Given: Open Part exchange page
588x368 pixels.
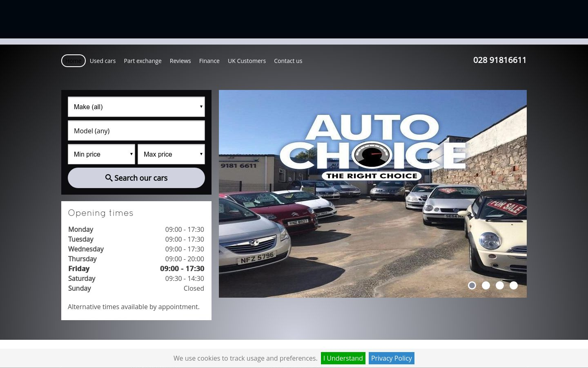Looking at the screenshot, I should [143, 61].
